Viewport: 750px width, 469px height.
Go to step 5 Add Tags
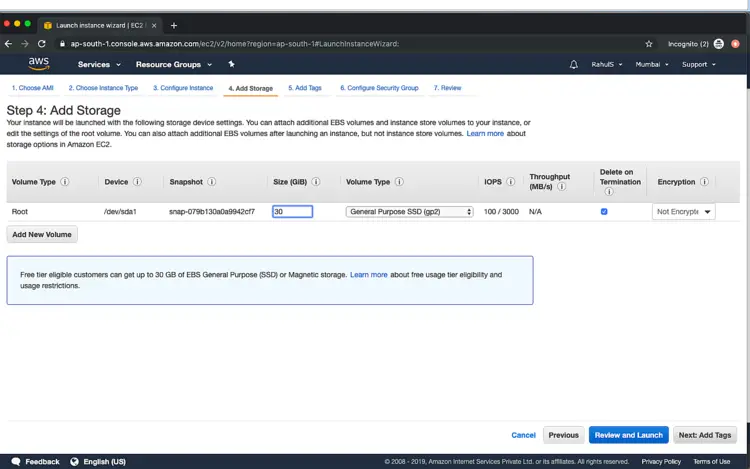click(x=305, y=88)
